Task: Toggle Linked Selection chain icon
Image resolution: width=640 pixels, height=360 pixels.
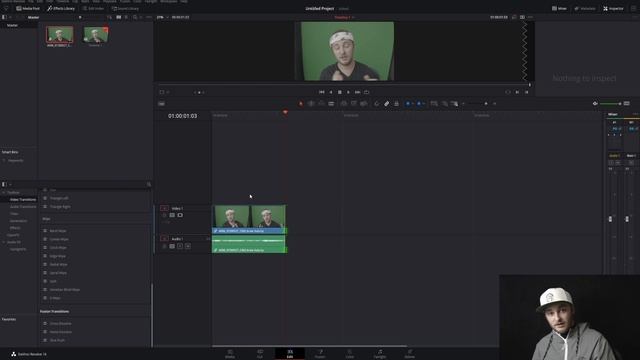Action: click(387, 104)
